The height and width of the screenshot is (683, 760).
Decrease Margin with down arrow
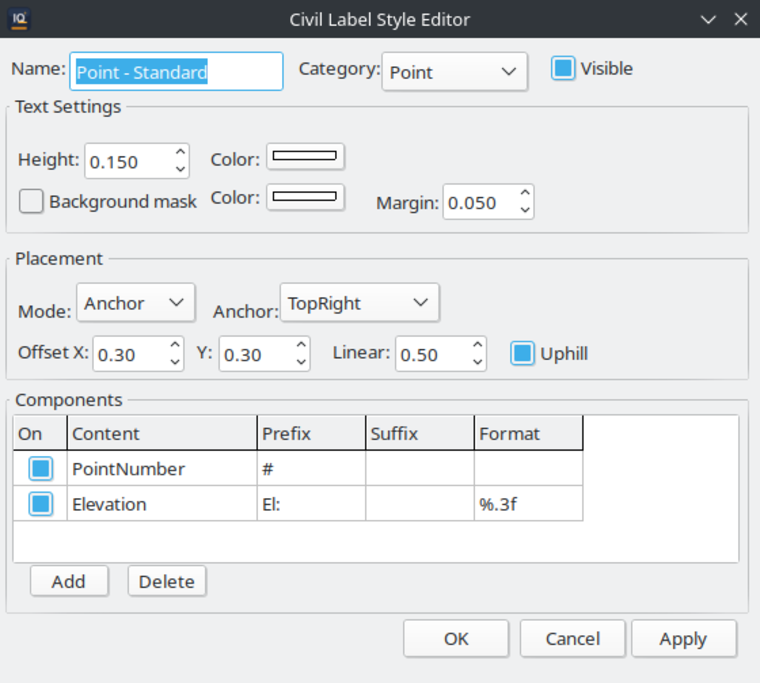[525, 210]
